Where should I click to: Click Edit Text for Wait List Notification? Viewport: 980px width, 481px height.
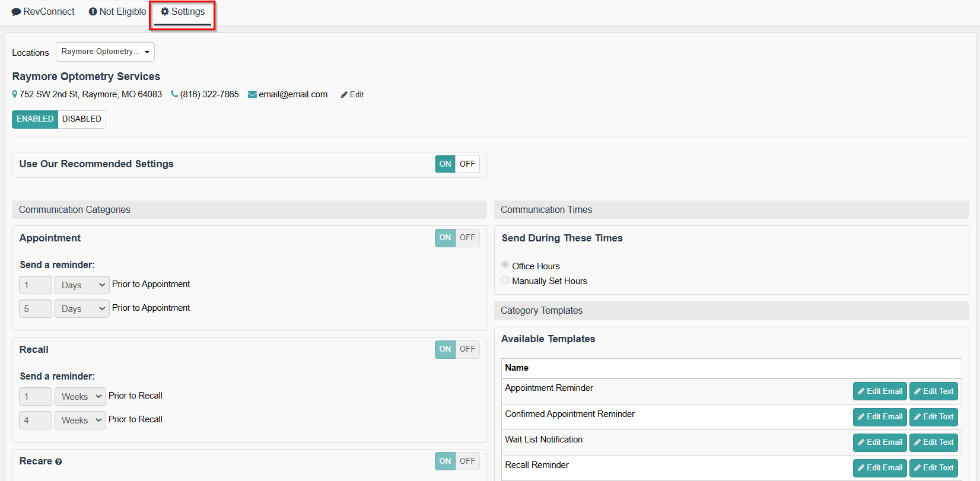(x=934, y=442)
